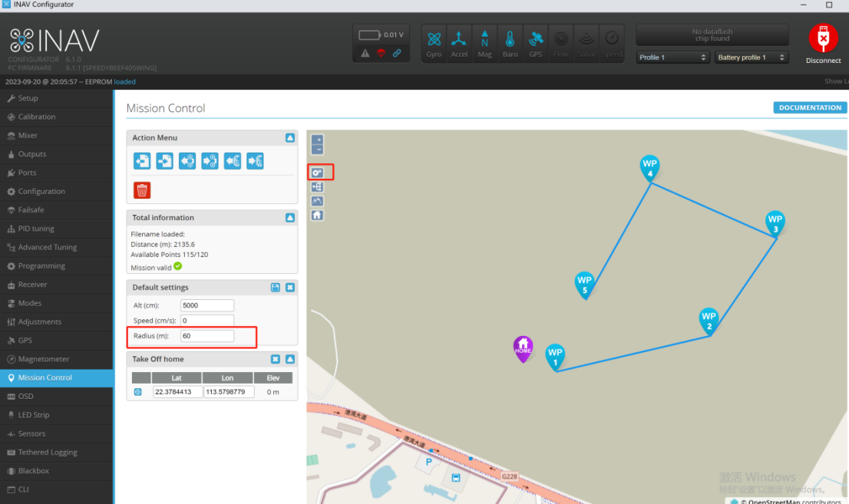Image resolution: width=849 pixels, height=504 pixels.
Task: Open the map settings gear icon
Action: [317, 173]
